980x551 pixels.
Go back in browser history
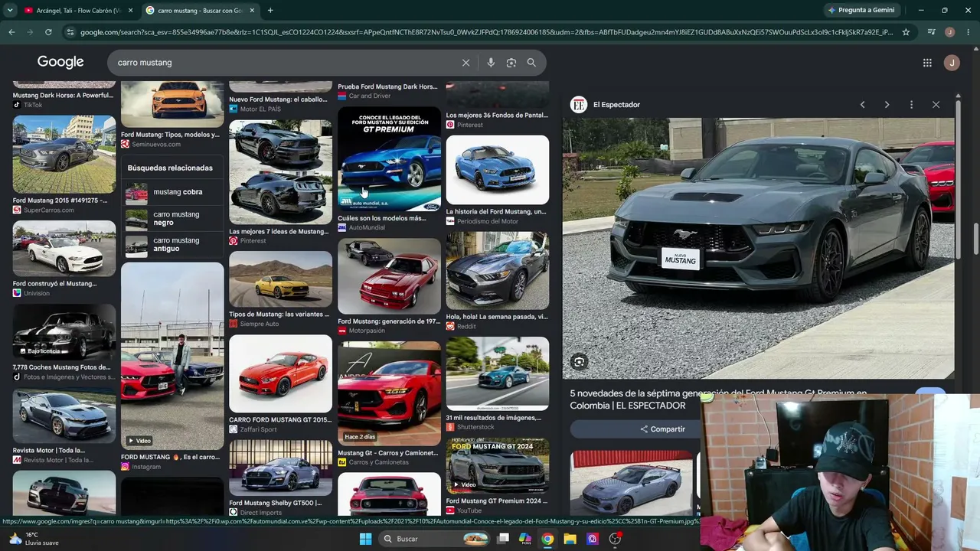11,32
